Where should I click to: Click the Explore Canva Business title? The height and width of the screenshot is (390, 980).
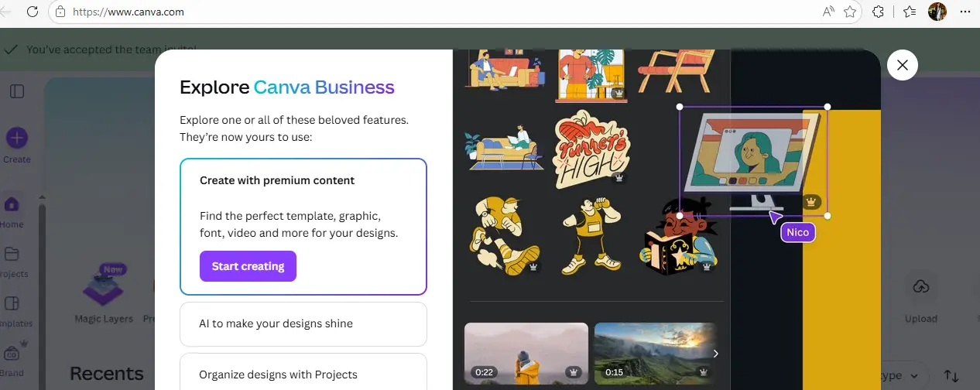click(287, 87)
